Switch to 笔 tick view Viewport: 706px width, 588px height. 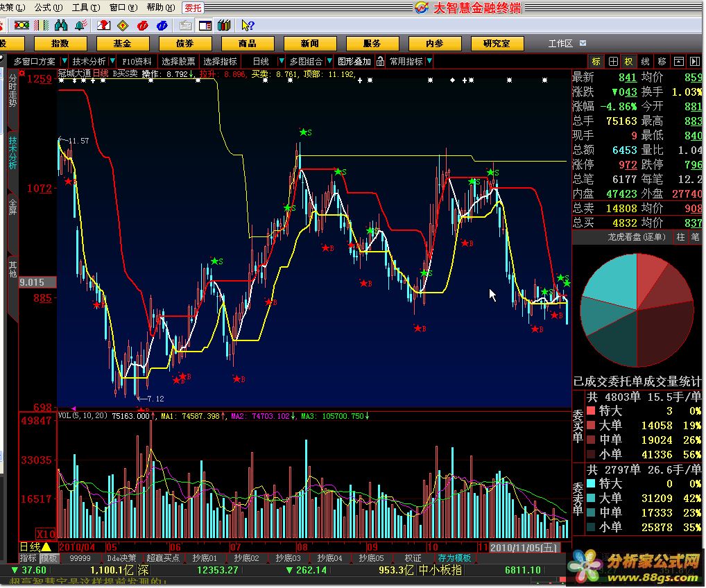coord(696,237)
